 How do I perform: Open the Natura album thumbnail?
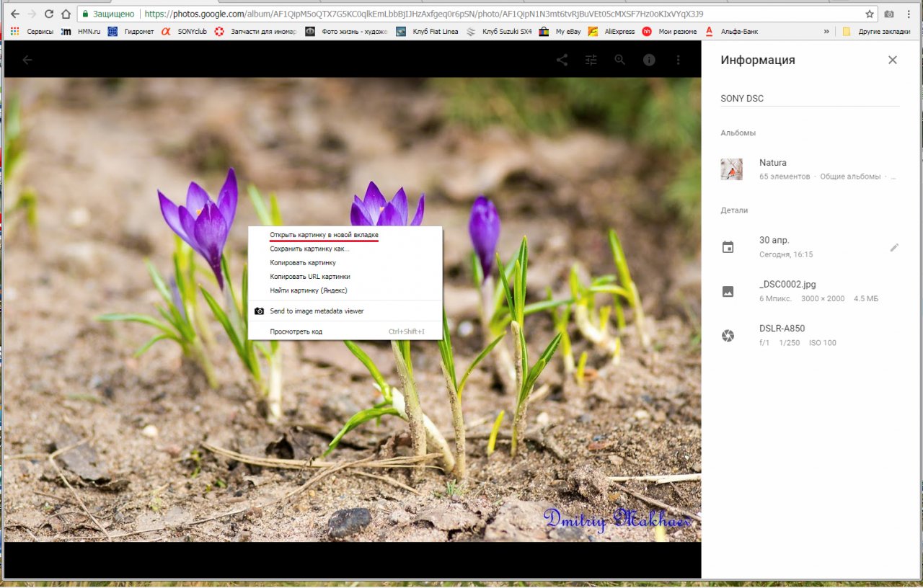point(731,169)
